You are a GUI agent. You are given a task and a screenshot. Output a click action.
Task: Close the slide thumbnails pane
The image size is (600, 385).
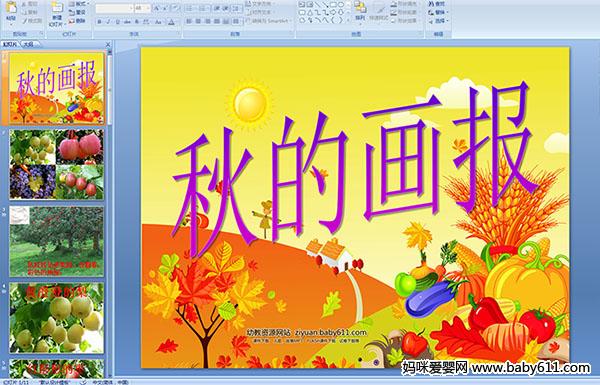point(108,44)
